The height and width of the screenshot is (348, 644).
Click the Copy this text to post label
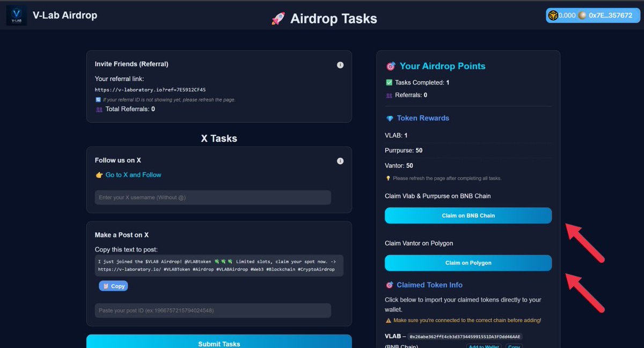point(127,249)
